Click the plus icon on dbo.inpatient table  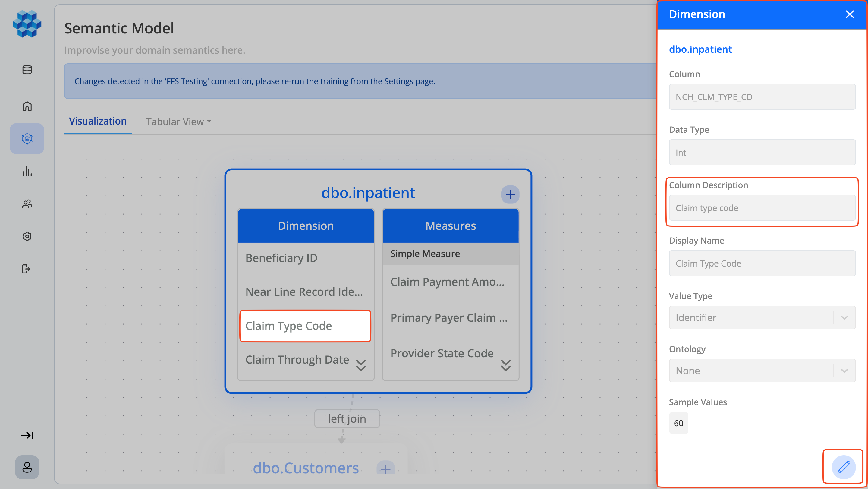pyautogui.click(x=510, y=194)
